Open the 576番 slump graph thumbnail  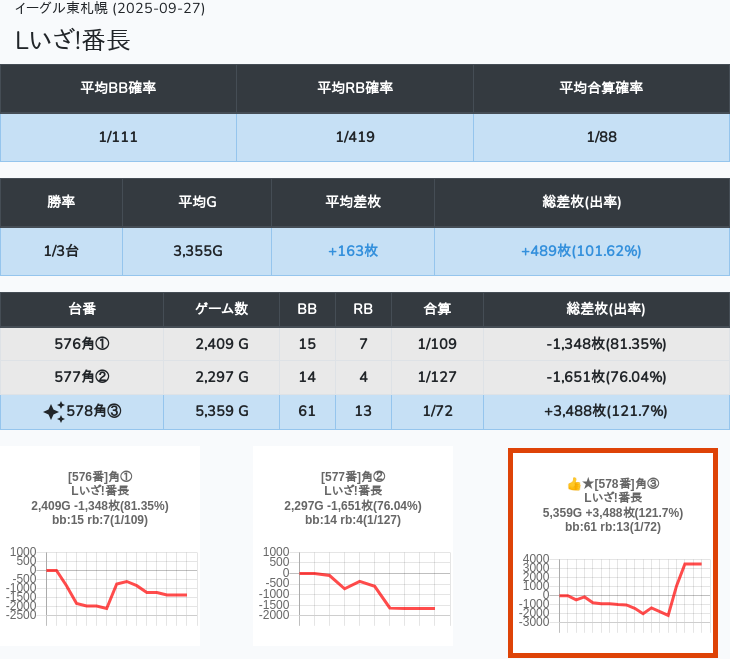point(99,546)
